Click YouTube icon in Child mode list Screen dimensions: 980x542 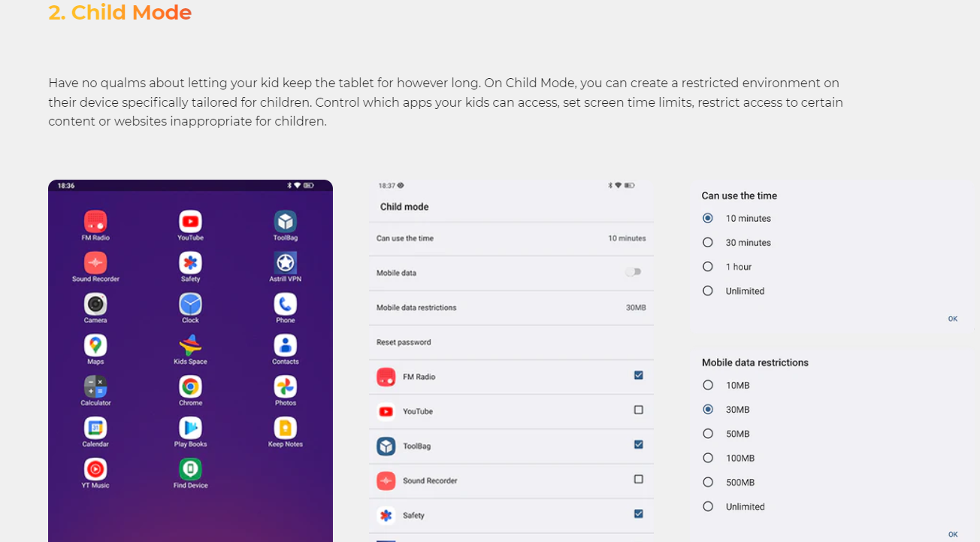(386, 412)
